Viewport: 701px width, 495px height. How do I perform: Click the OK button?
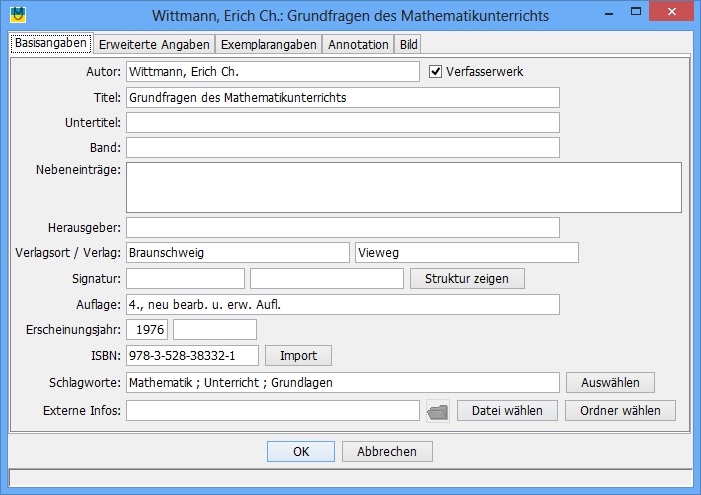[301, 452]
